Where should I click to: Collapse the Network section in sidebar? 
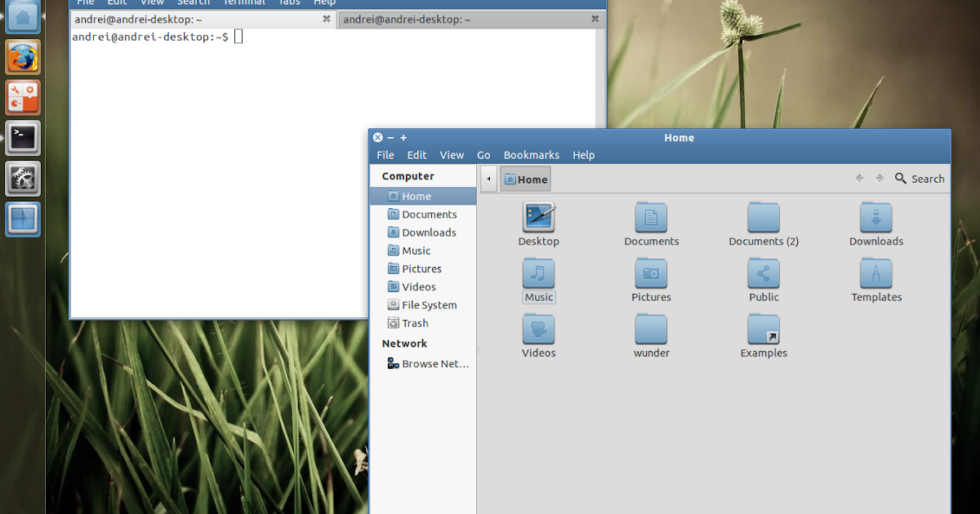click(404, 343)
